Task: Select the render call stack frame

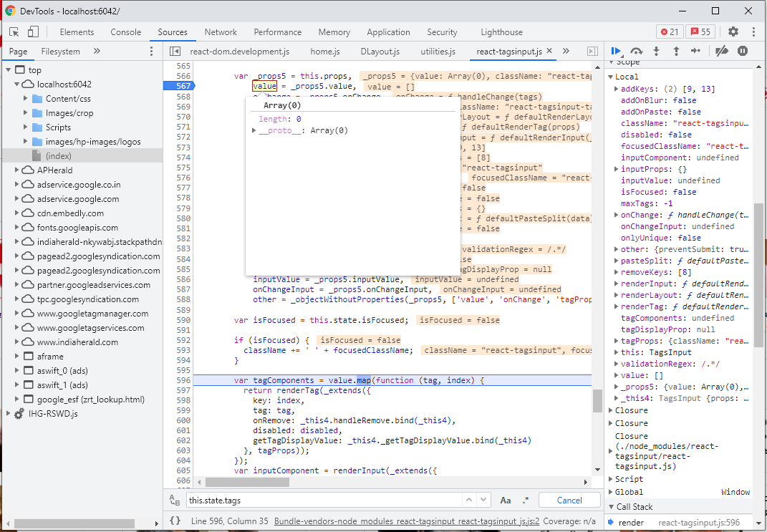Action: coord(679,522)
